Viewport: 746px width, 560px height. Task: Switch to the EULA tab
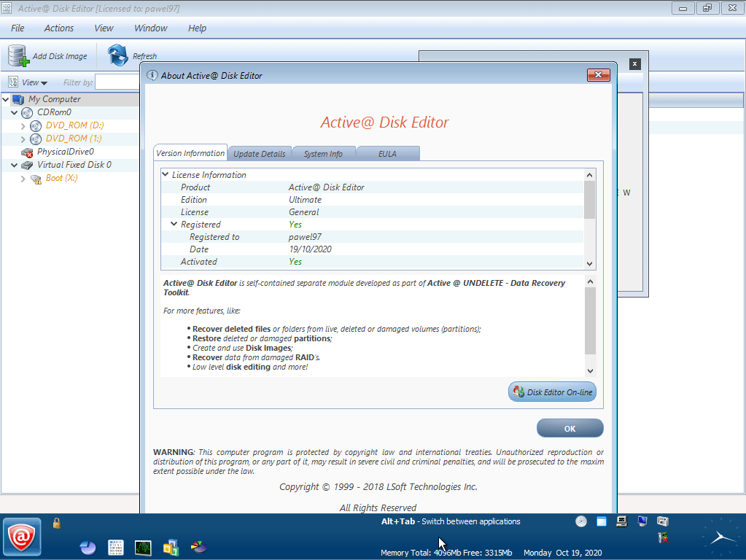387,154
